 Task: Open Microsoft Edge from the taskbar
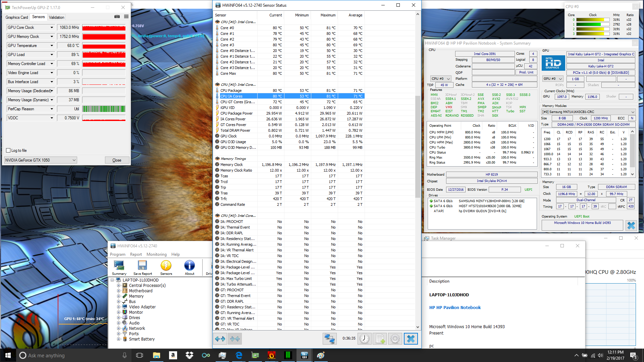pyautogui.click(x=239, y=355)
